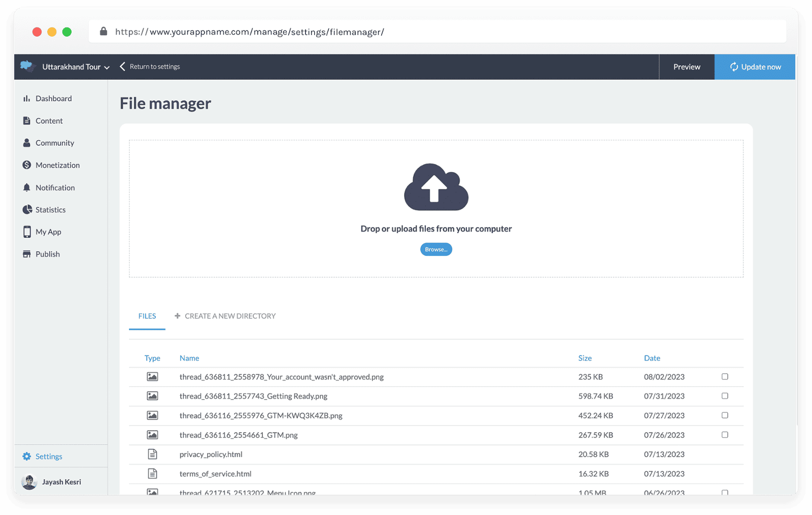The width and height of the screenshot is (812, 515).
Task: Click the Notification bell icon
Action: (x=26, y=187)
